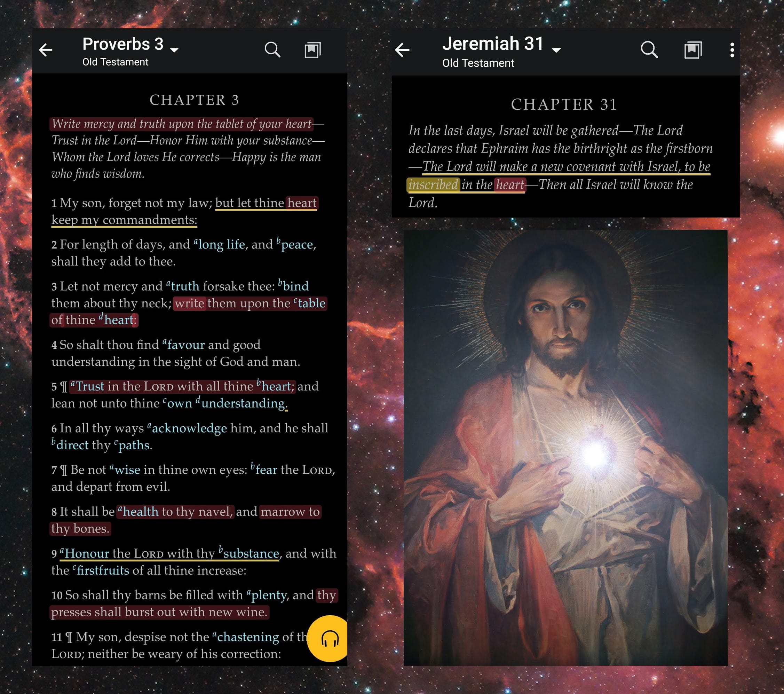Viewport: 784px width, 694px height.
Task: Open search in Jeremiah 31 panel
Action: [x=649, y=50]
